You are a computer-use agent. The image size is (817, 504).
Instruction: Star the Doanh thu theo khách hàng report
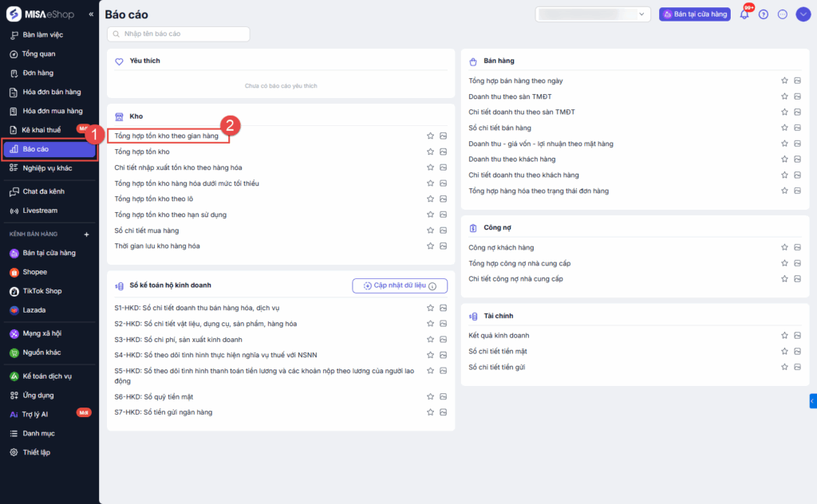[x=785, y=159]
